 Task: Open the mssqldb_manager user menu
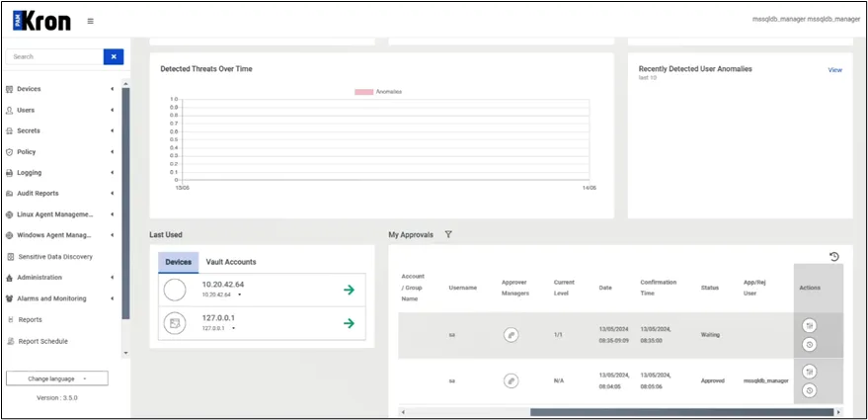click(806, 20)
